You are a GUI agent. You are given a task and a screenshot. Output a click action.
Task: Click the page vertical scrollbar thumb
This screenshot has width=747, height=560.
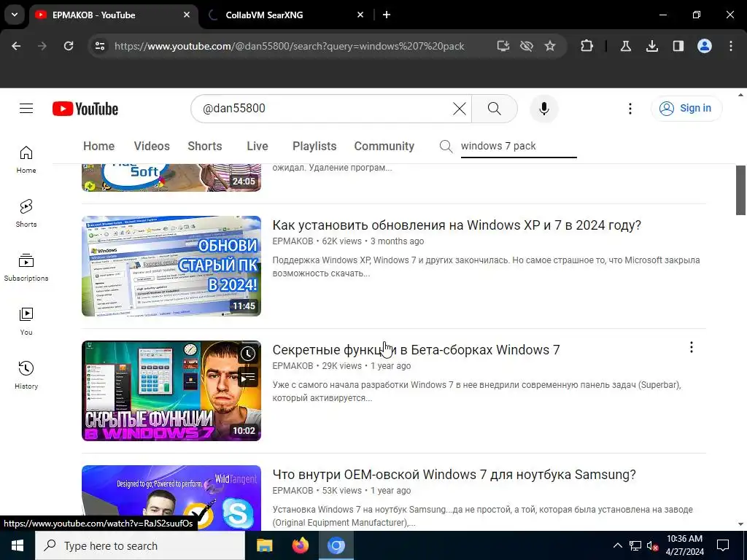(740, 190)
